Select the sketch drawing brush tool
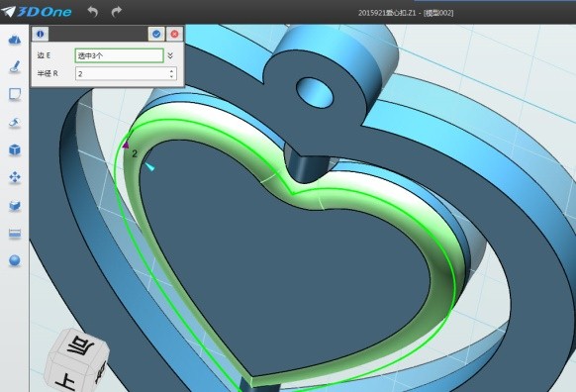Viewport: 576px width, 392px height. 15,66
